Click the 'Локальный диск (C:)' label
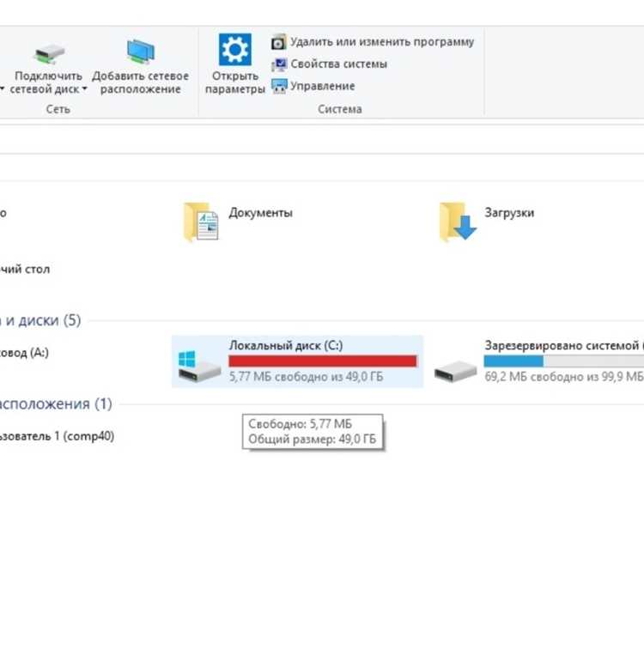The width and height of the screenshot is (644, 661). (x=286, y=345)
